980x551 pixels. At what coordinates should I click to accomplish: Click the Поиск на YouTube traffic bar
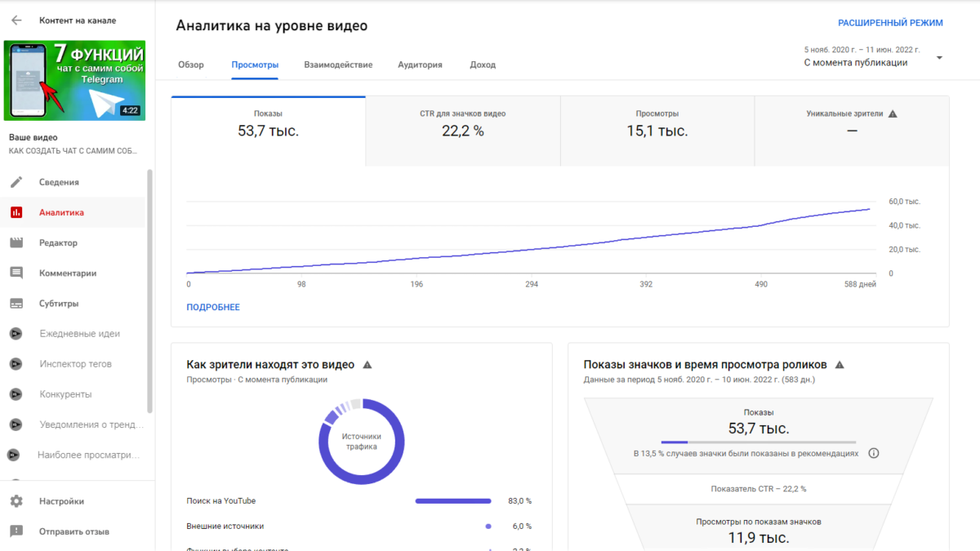coord(453,501)
